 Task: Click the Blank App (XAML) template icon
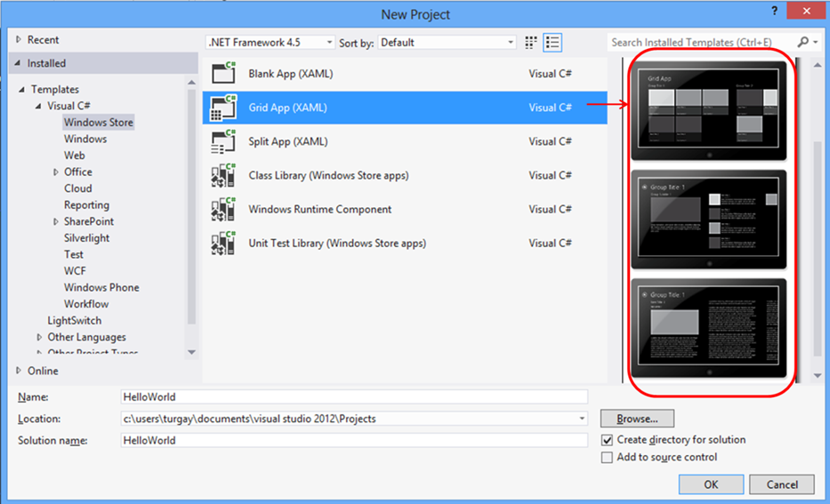222,74
